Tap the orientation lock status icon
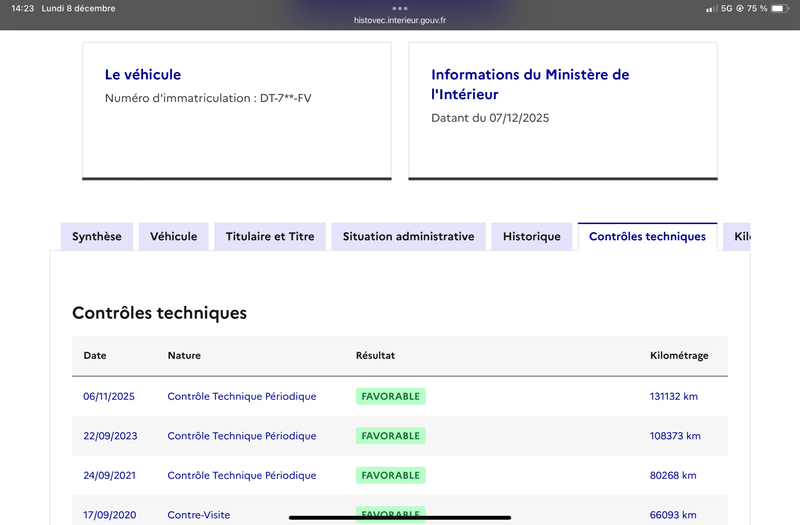The height and width of the screenshot is (525, 800). [739, 9]
